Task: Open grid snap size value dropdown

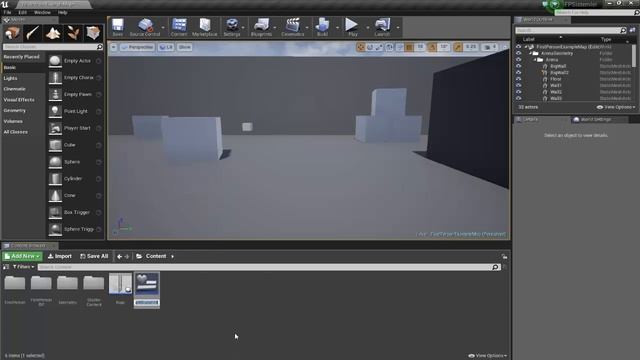Action: [x=420, y=47]
